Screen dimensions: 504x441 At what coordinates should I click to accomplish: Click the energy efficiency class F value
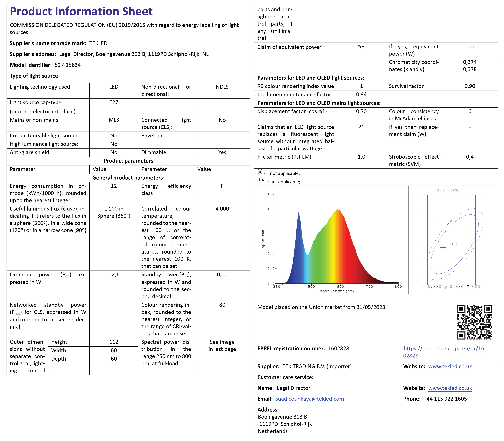222,186
